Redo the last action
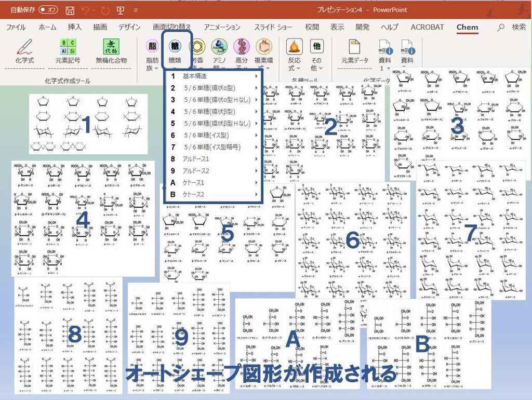Image resolution: width=532 pixels, height=400 pixels. (x=105, y=10)
